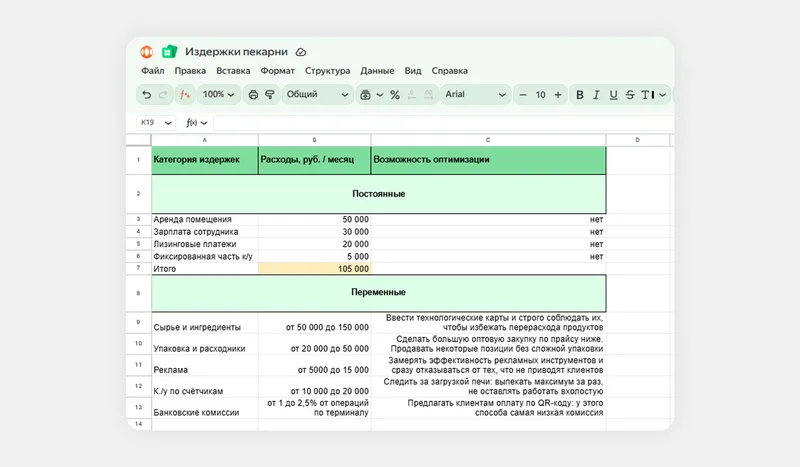The width and height of the screenshot is (800, 467).
Task: Open the AI formula helper icon
Action: (185, 94)
